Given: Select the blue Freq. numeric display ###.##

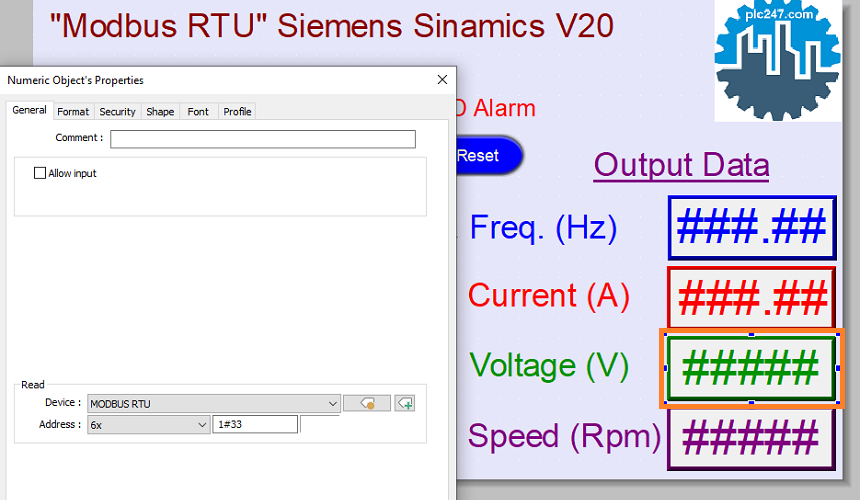Looking at the screenshot, I should pos(752,227).
